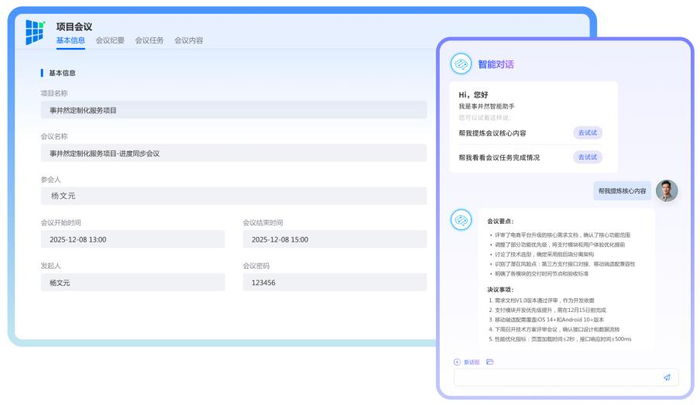Viewport: 700px width, 405px height.
Task: Click the 基本信息 section heading
Action: click(x=62, y=73)
